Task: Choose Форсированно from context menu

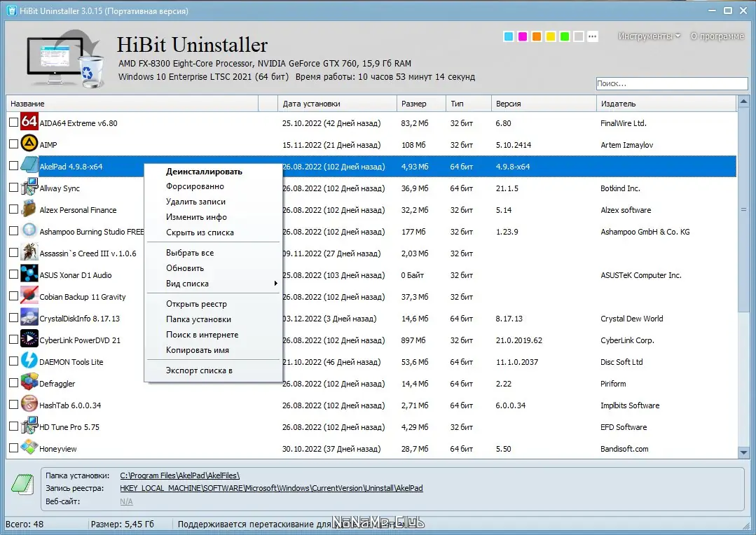Action: click(x=214, y=186)
